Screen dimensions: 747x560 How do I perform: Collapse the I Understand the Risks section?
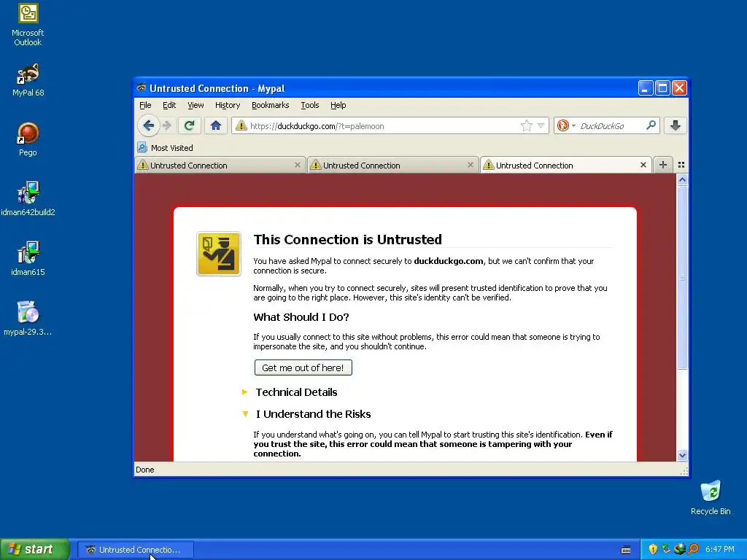click(306, 414)
